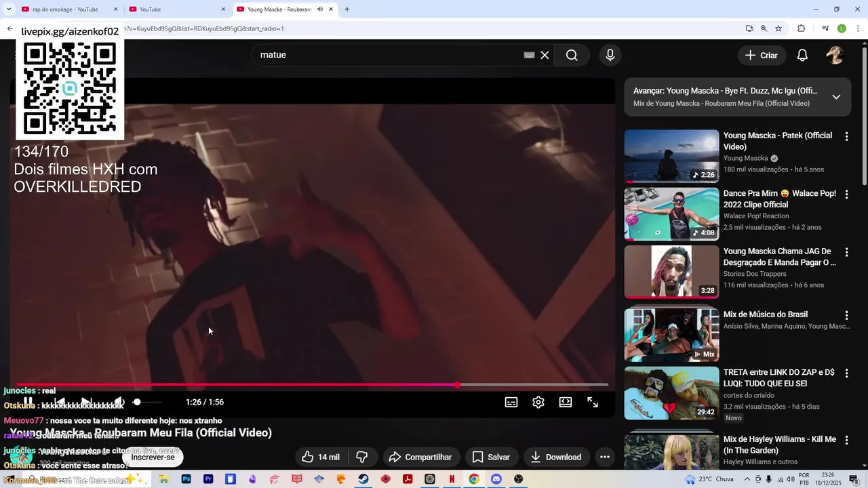Open the TRETA entre LINK DO ZAP thumbnail
This screenshot has height=488, width=868.
671,393
